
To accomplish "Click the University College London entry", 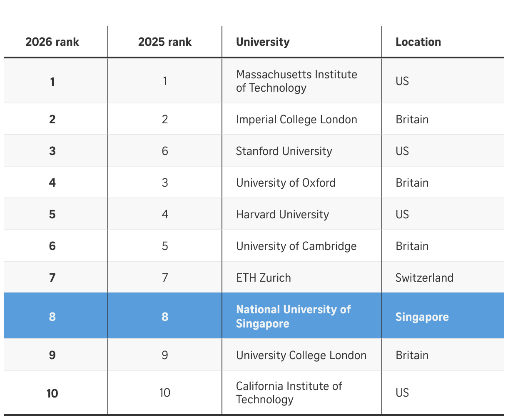I will click(301, 355).
